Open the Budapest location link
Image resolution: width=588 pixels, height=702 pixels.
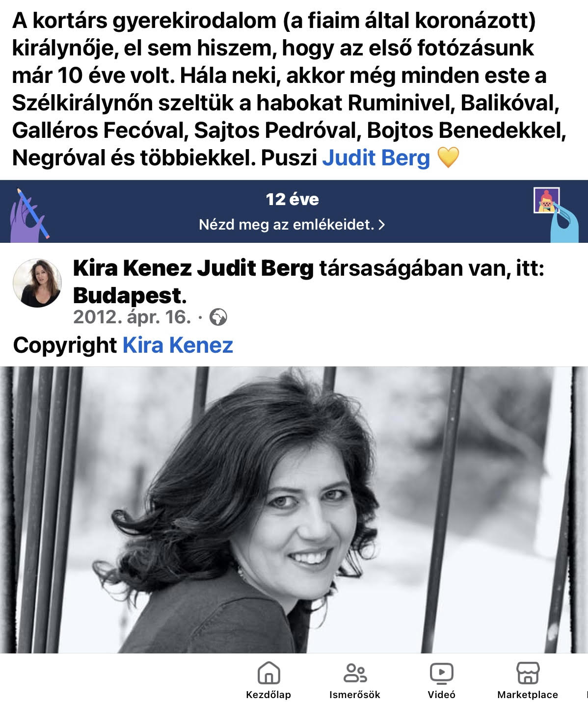pos(128,295)
